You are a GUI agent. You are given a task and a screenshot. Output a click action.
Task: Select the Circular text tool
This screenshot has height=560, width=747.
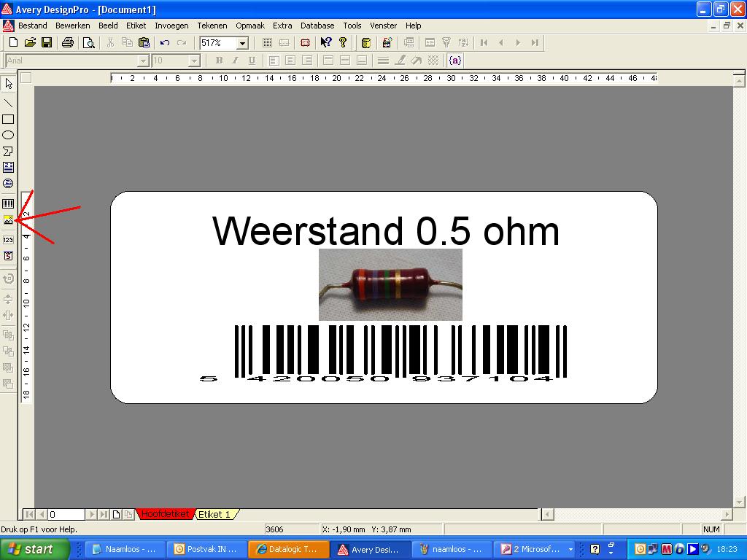coord(9,183)
